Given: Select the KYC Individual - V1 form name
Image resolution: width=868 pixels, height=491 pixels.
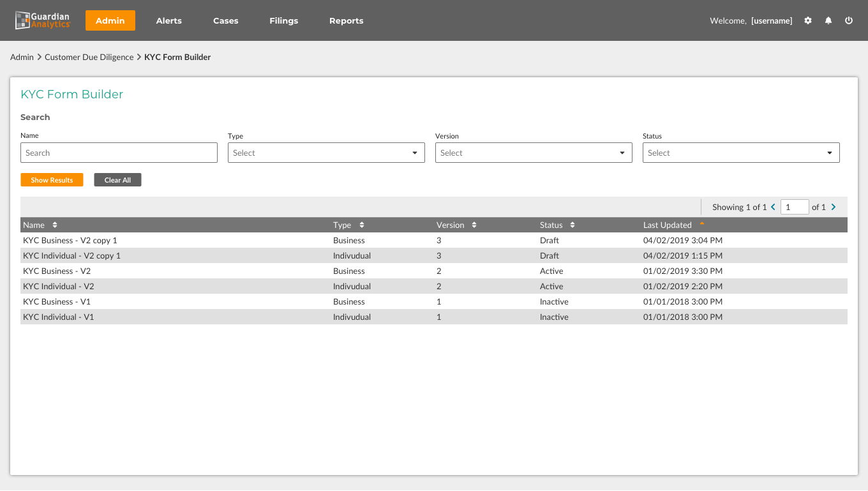Looking at the screenshot, I should (58, 317).
